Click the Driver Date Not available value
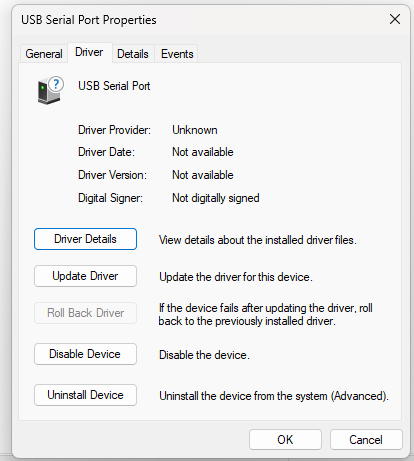This screenshot has height=461, width=414. [203, 152]
